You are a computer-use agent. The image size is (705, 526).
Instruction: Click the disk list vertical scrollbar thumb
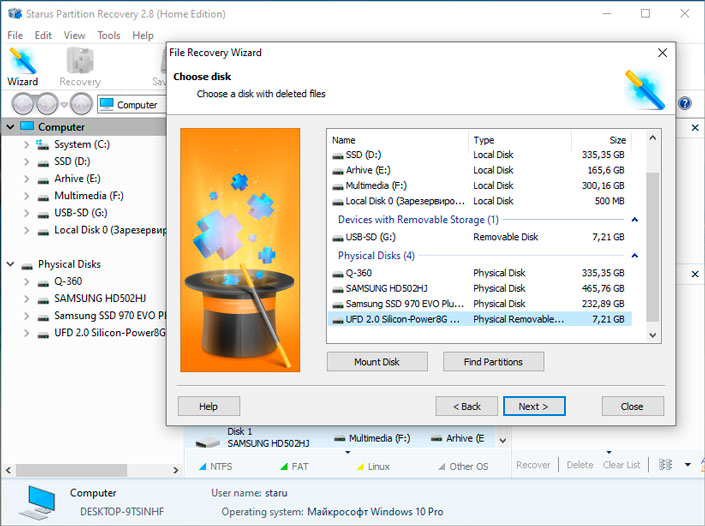652,247
